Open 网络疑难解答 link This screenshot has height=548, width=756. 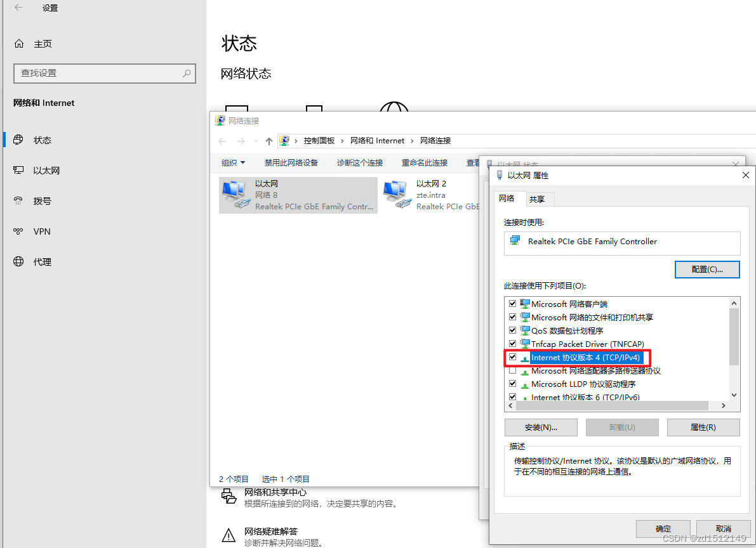coord(271,531)
